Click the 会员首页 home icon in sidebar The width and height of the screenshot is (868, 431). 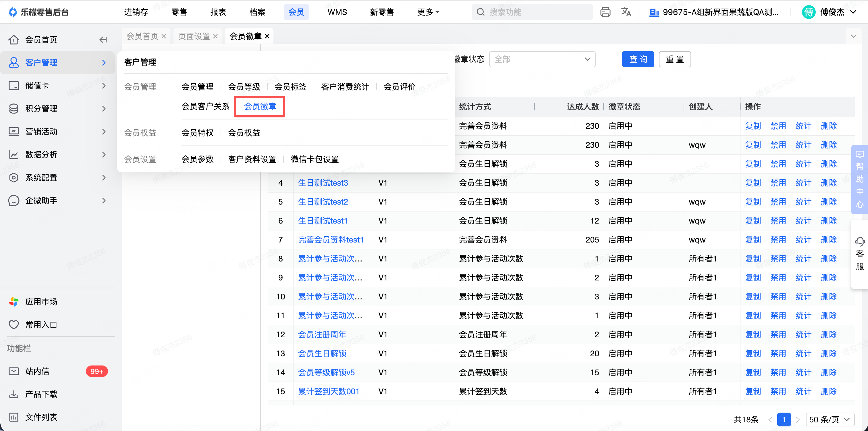coord(13,40)
